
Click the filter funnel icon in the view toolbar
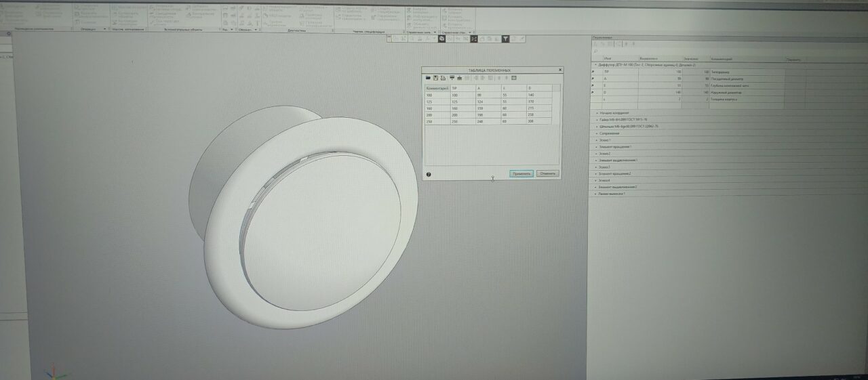tap(506, 39)
